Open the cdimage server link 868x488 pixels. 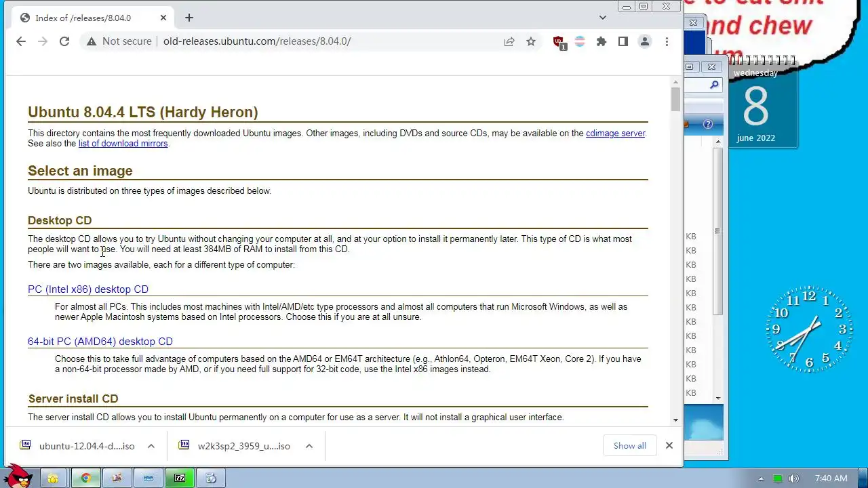(615, 134)
